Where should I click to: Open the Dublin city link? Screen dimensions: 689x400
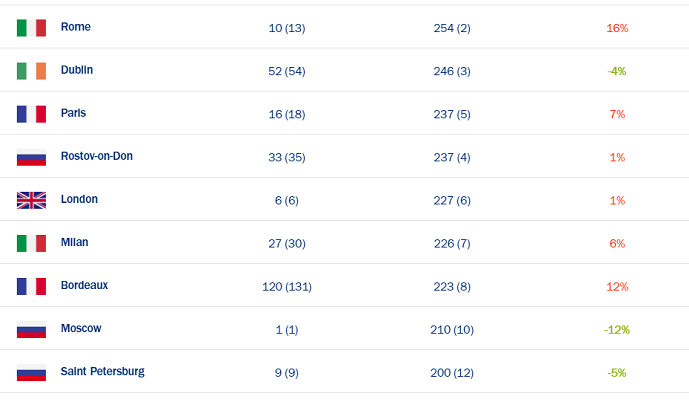tap(77, 70)
